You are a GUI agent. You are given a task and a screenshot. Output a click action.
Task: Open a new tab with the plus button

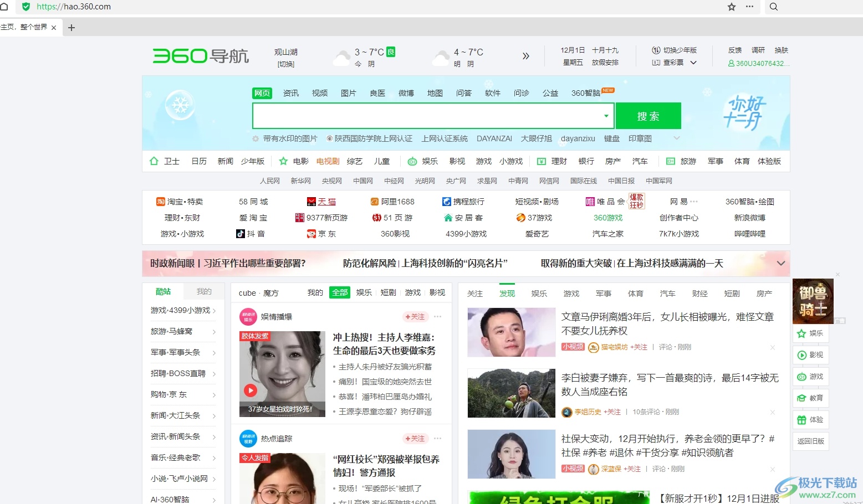pos(72,28)
